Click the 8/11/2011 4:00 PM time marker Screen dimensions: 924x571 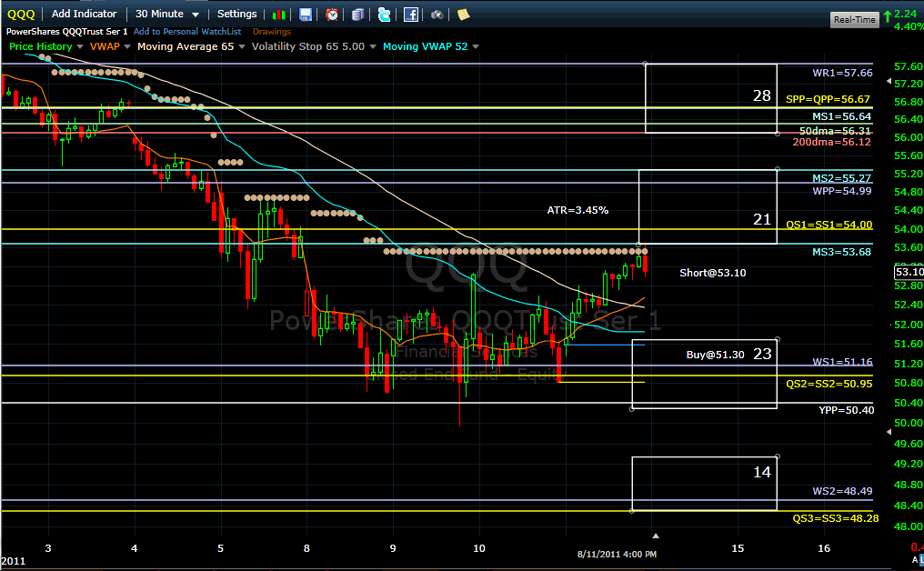pos(617,554)
